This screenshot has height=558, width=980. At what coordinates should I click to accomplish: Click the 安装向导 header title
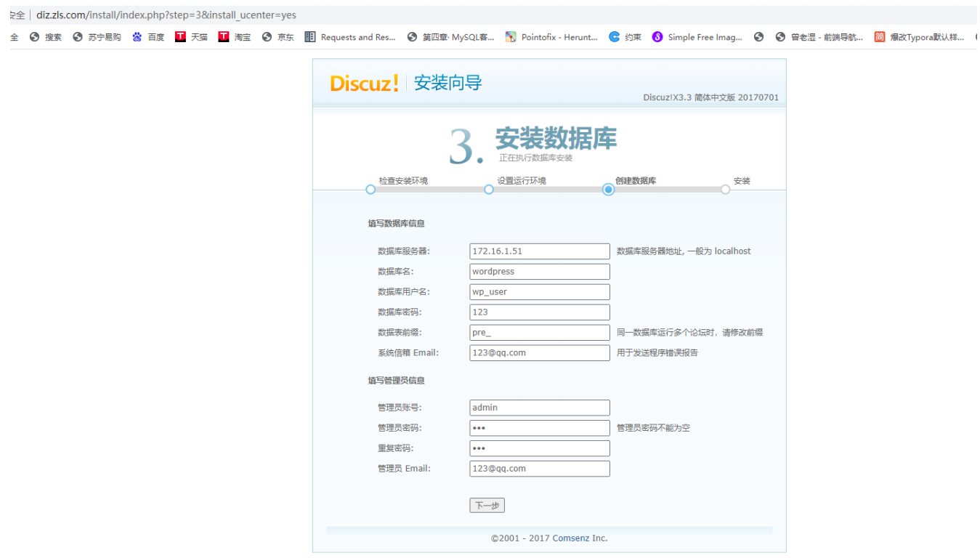(x=448, y=83)
